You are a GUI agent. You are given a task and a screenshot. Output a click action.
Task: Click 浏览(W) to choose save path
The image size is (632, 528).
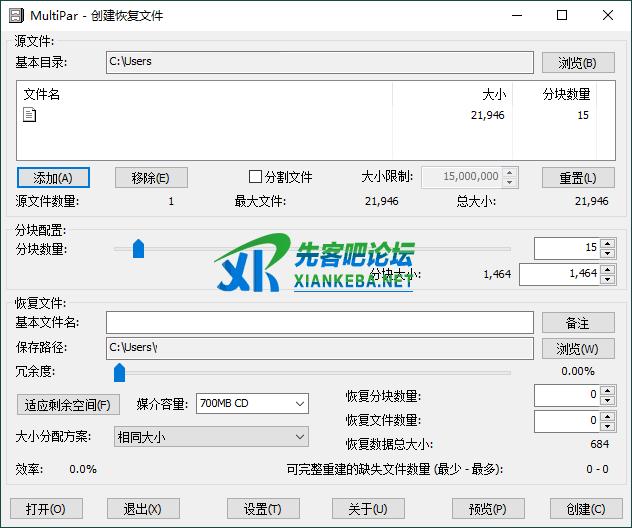578,348
